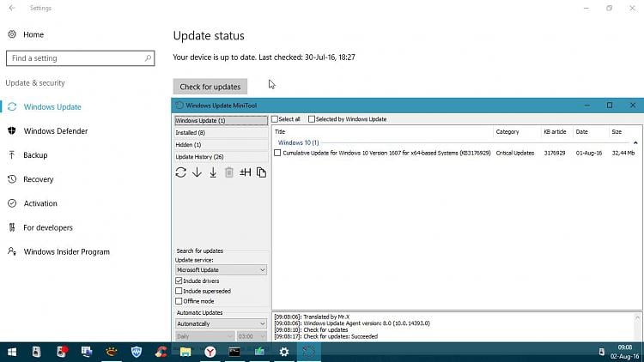Sort by the Category column header
Image resolution: width=644 pixels, height=362 pixels.
click(517, 132)
